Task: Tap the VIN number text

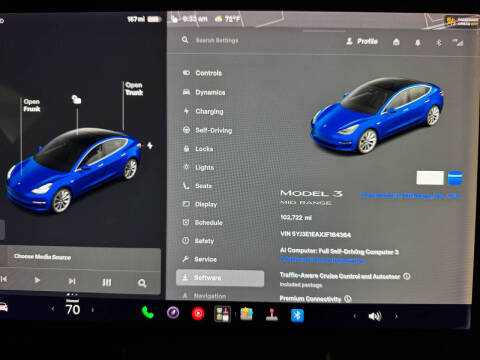Action: (316, 234)
